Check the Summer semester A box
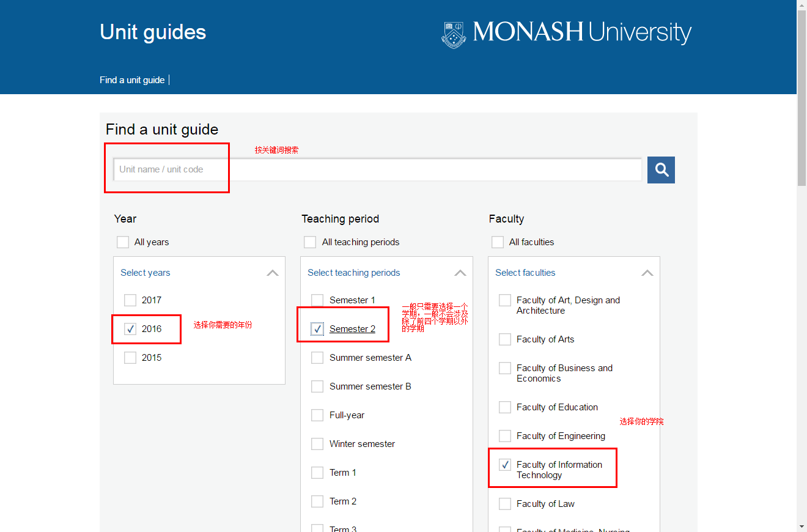Viewport: 807px width, 532px height. pos(317,358)
